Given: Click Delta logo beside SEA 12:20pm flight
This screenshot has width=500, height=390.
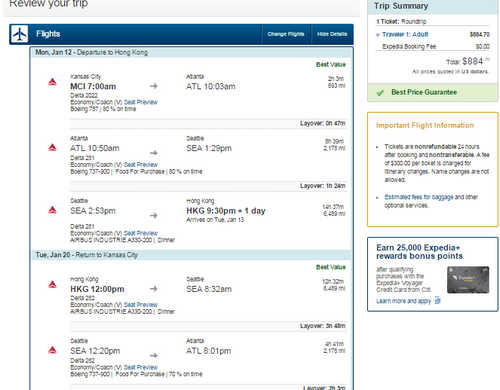Looking at the screenshot, I should coord(52,350).
